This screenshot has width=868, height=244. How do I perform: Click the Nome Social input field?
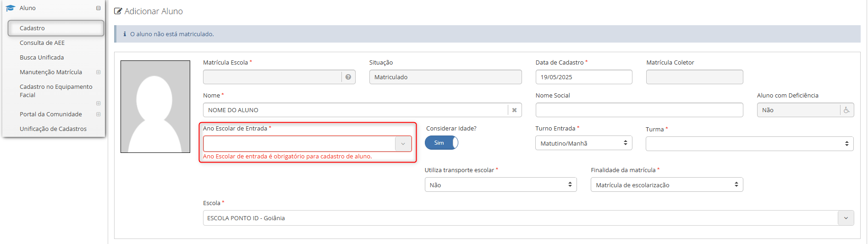coord(639,110)
